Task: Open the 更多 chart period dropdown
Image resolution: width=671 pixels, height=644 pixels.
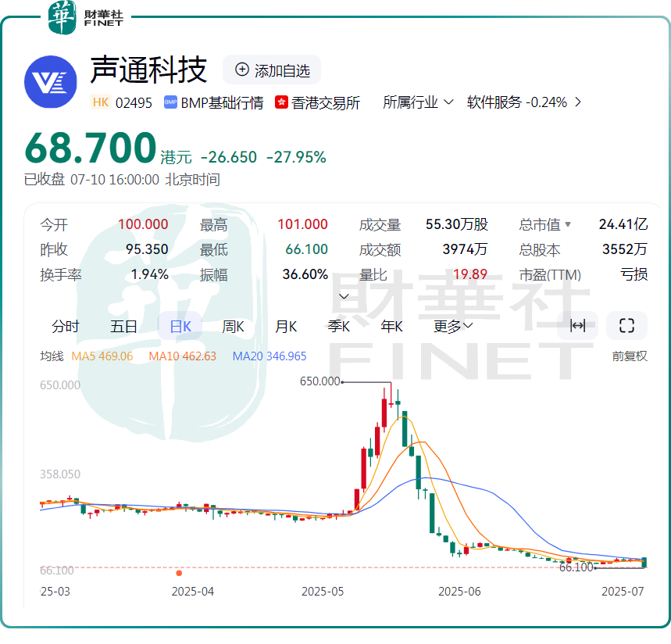Action: pyautogui.click(x=453, y=326)
